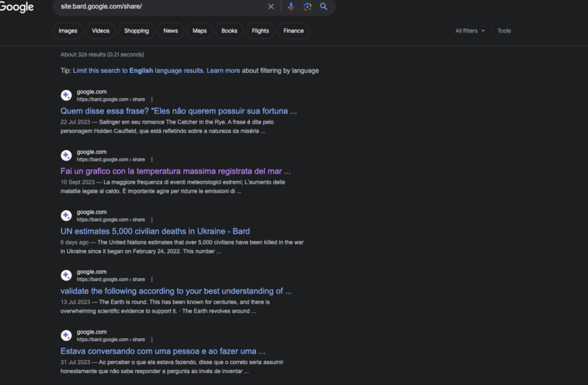Click the Bard favicon of the 'validate the following' result
This screenshot has height=385, width=588.
pos(66,275)
